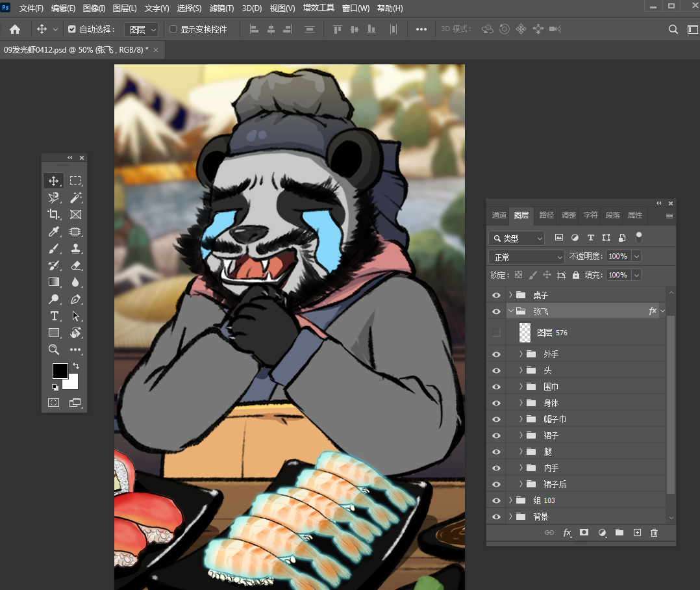The image size is (700, 590).
Task: Delete layer with the trash icon
Action: [654, 532]
